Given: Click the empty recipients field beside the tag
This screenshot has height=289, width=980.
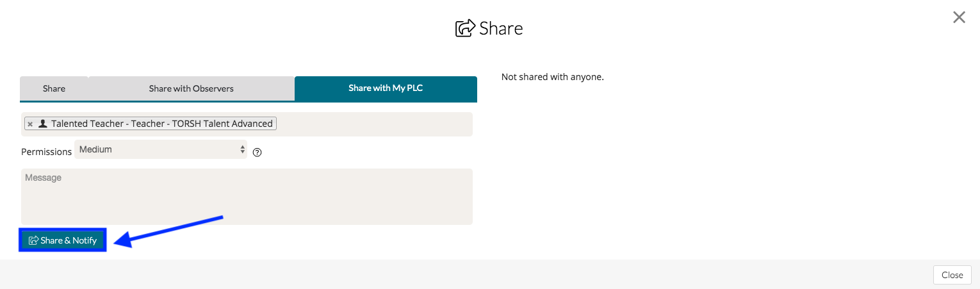Looking at the screenshot, I should click(374, 124).
